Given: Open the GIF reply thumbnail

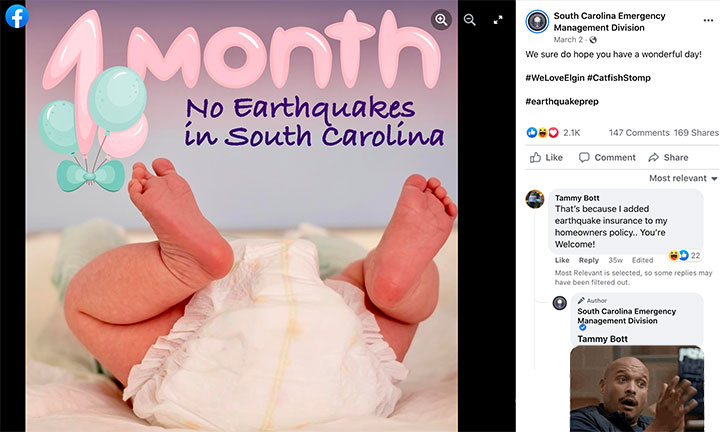Looking at the screenshot, I should pos(635,388).
